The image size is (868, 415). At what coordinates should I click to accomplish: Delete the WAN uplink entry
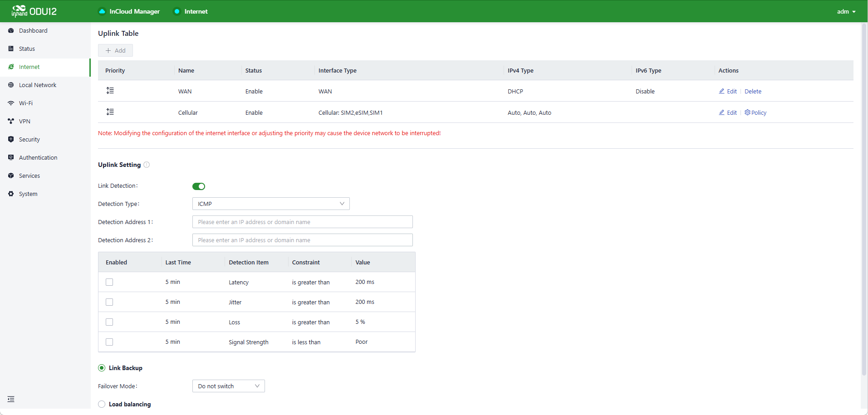753,91
